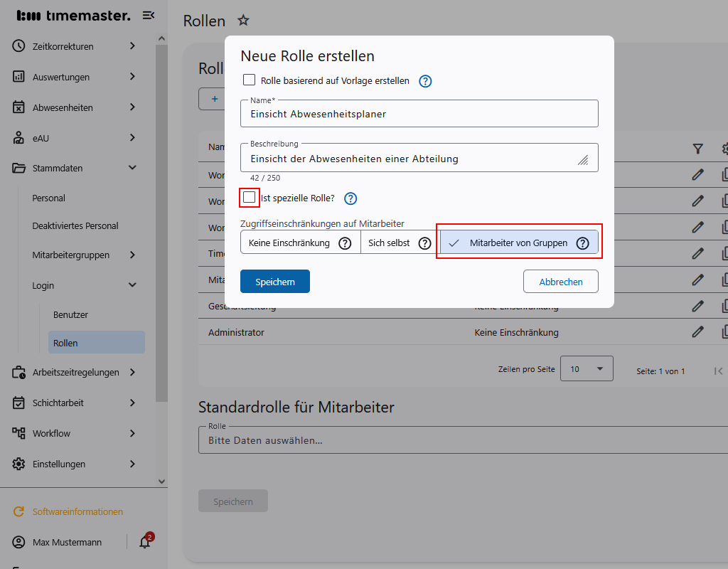Enable 'Rolle basierend auf Vorlage erstellen'
Screen dimensions: 728x569
click(x=250, y=81)
